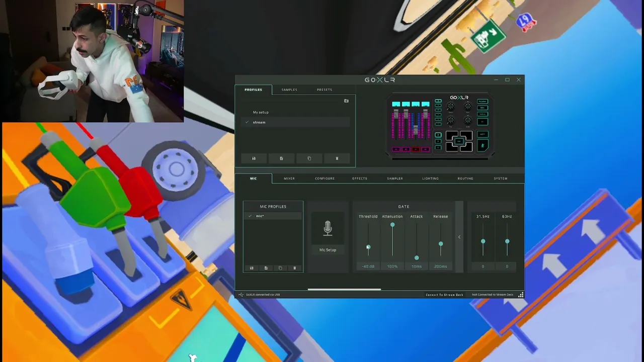
Task: Switch to the Routing tab
Action: [465, 178]
